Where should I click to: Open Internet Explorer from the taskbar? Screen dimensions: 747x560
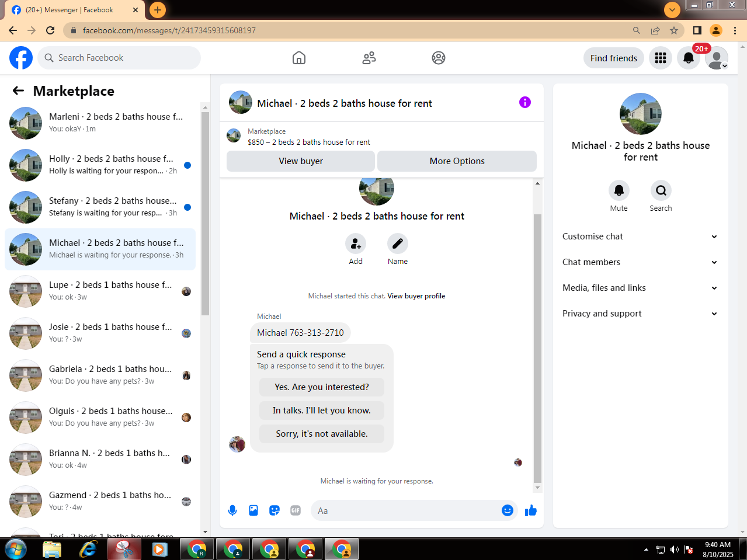click(x=88, y=549)
